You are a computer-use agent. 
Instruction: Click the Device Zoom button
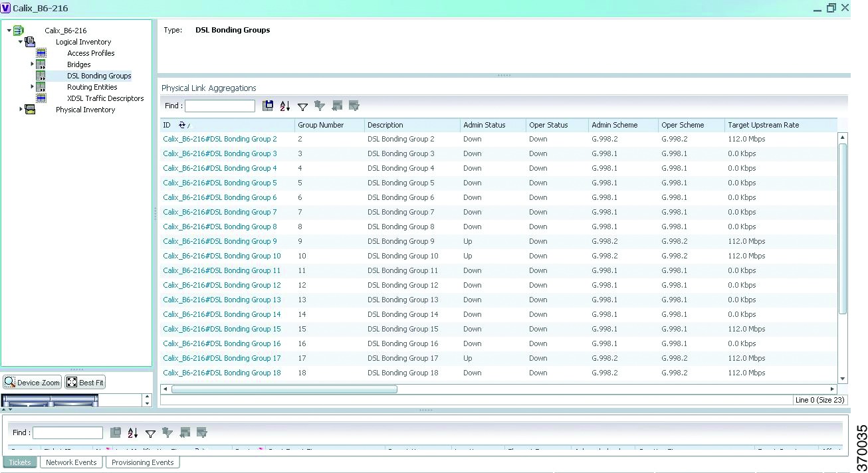click(33, 383)
